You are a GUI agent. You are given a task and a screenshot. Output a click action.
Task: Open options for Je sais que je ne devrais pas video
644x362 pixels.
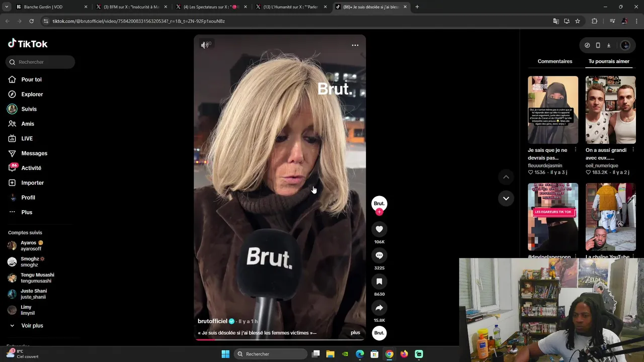[x=576, y=150]
